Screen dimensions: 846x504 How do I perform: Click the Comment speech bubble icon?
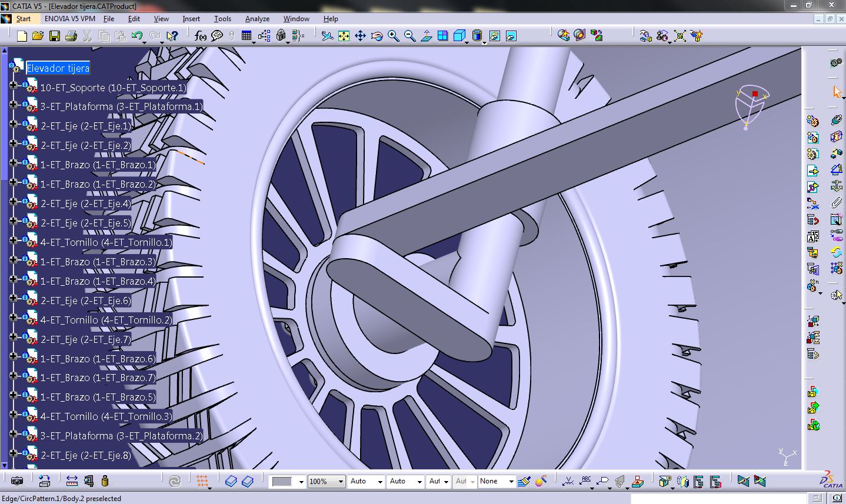[x=217, y=36]
